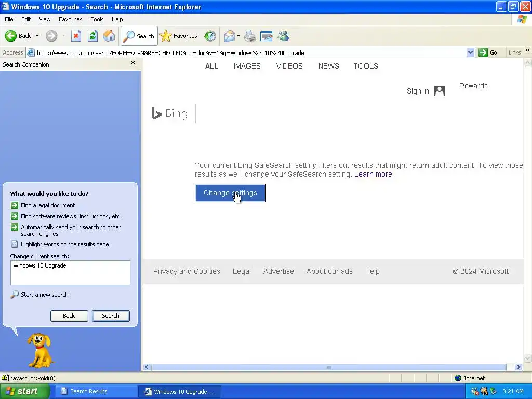Close the Search Companion pane

coord(133,63)
